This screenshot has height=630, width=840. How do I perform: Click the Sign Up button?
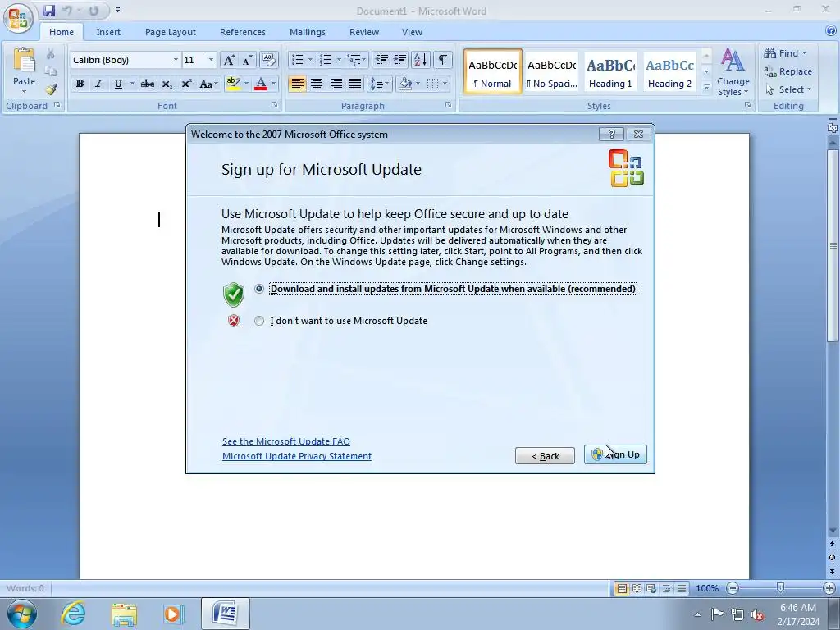tap(615, 454)
